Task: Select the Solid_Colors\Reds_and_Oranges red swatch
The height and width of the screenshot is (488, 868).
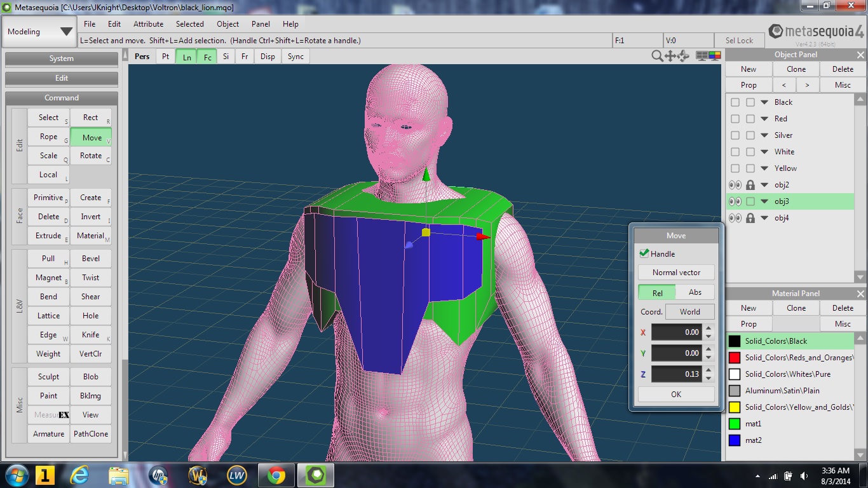Action: point(735,358)
